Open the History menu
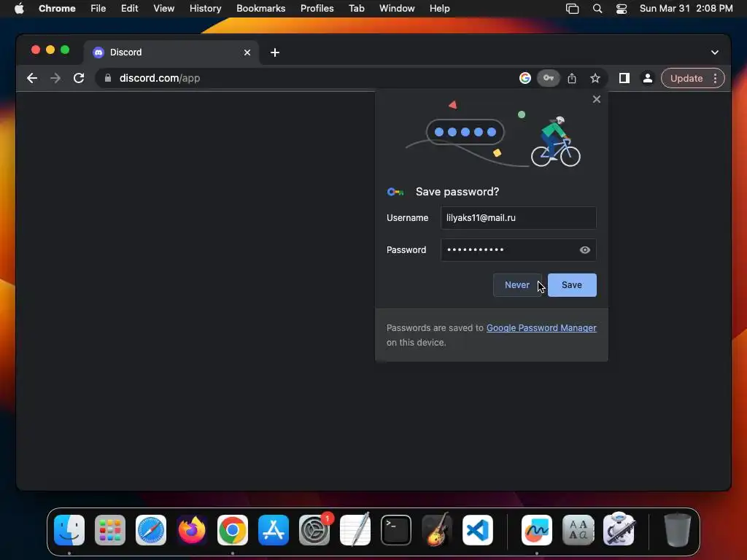This screenshot has height=560, width=747. (x=205, y=9)
